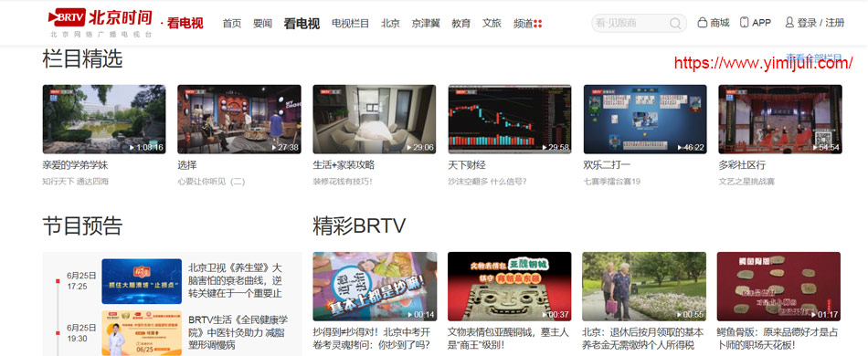The width and height of the screenshot is (868, 356).
Task: Go to the 京津冀 section
Action: (x=426, y=23)
